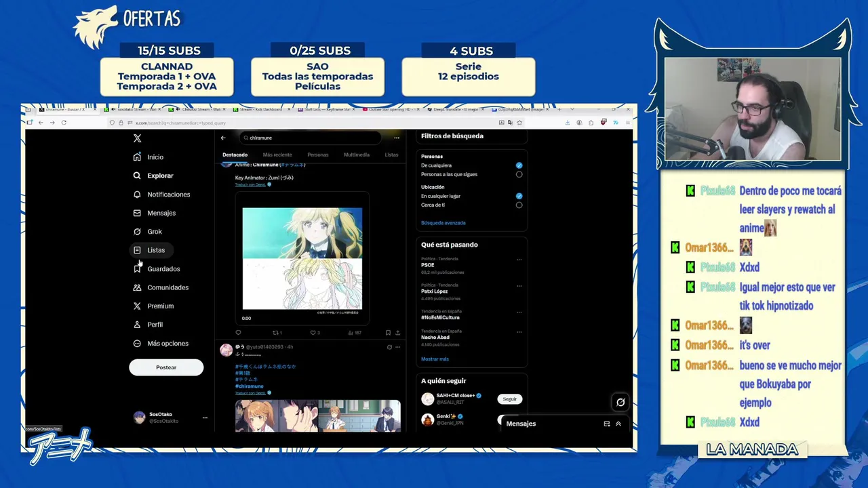Open the Patxi López trend
868x488 pixels.
pyautogui.click(x=434, y=291)
